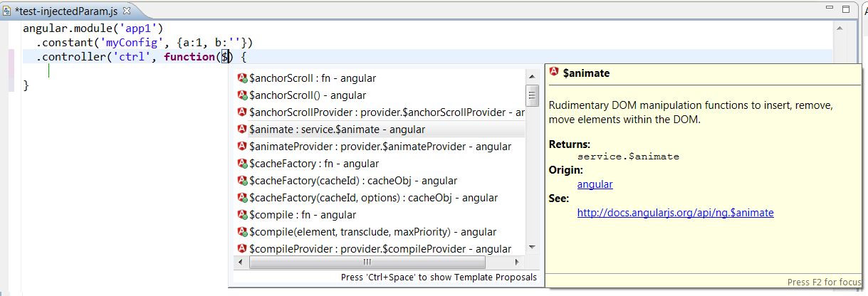Click the proposals list scroll-down arrow
The width and height of the screenshot is (868, 296).
pyautogui.click(x=531, y=248)
